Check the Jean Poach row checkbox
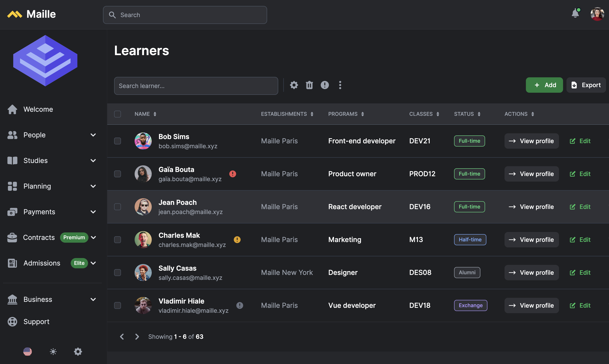Viewport: 609px width, 364px height. tap(118, 207)
